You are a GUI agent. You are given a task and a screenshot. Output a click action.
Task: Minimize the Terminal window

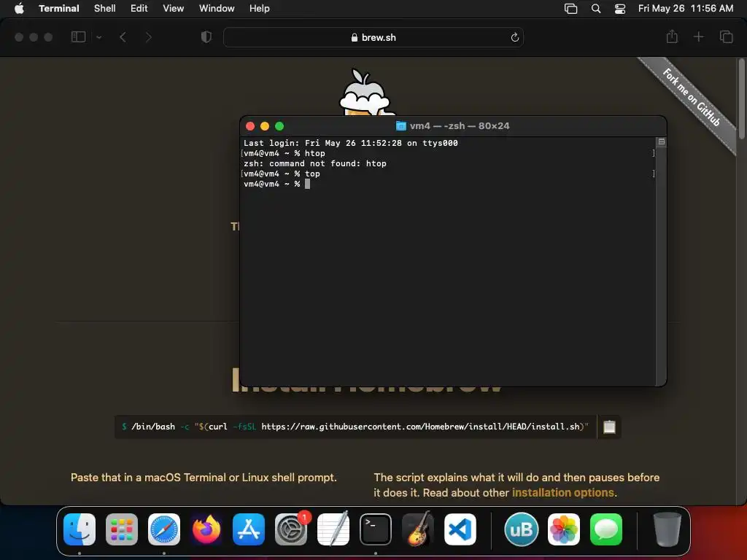click(x=265, y=126)
